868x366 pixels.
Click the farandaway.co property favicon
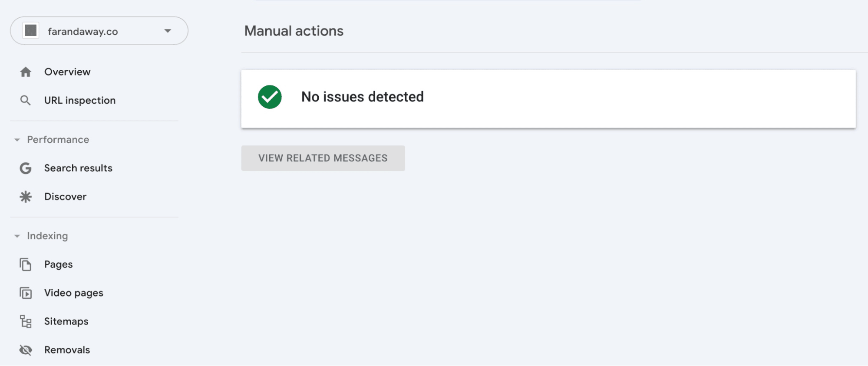tap(31, 31)
